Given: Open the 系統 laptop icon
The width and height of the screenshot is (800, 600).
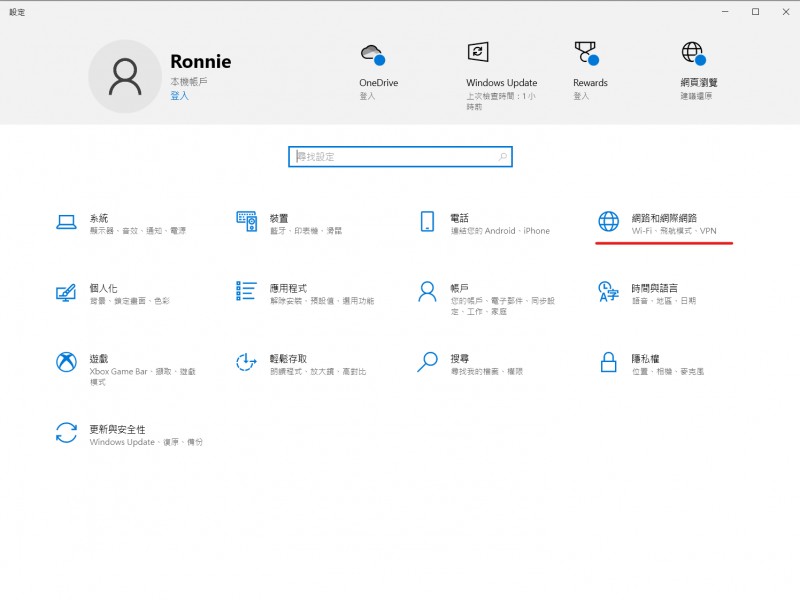Looking at the screenshot, I should (66, 222).
